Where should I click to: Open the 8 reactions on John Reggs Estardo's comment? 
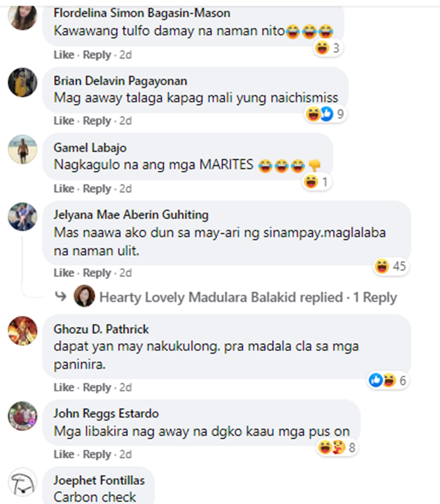pos(337,447)
